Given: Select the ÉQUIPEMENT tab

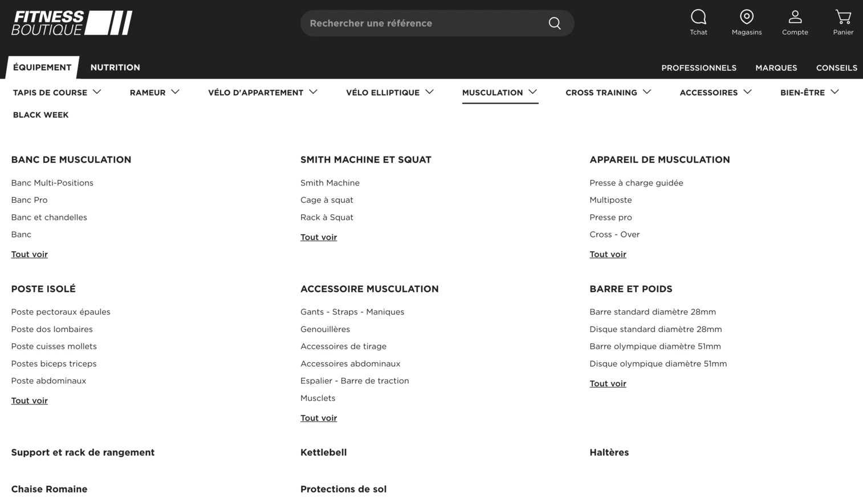Looking at the screenshot, I should [43, 67].
